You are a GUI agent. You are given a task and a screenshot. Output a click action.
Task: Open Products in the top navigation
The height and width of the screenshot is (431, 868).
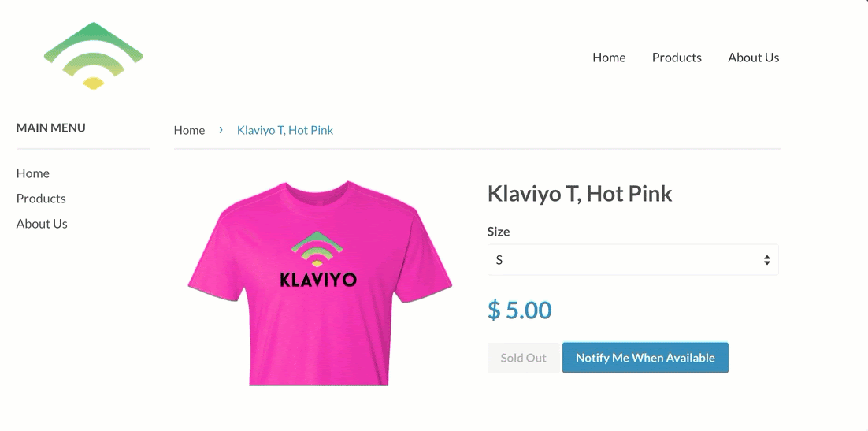pyautogui.click(x=677, y=58)
